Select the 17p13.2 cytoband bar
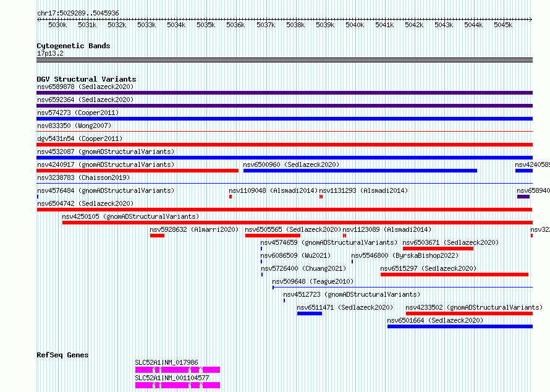This screenshot has height=392, width=550. coord(284,60)
